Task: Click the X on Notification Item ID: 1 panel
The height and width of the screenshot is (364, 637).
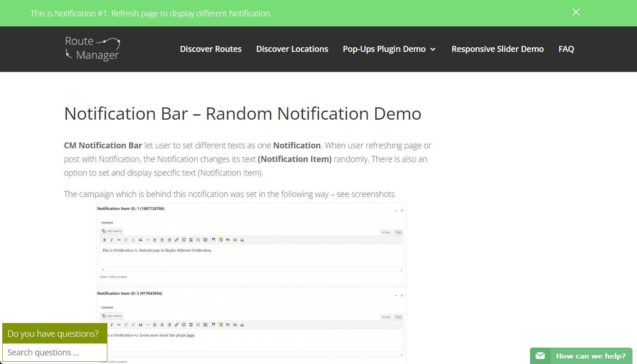Action: [402, 211]
